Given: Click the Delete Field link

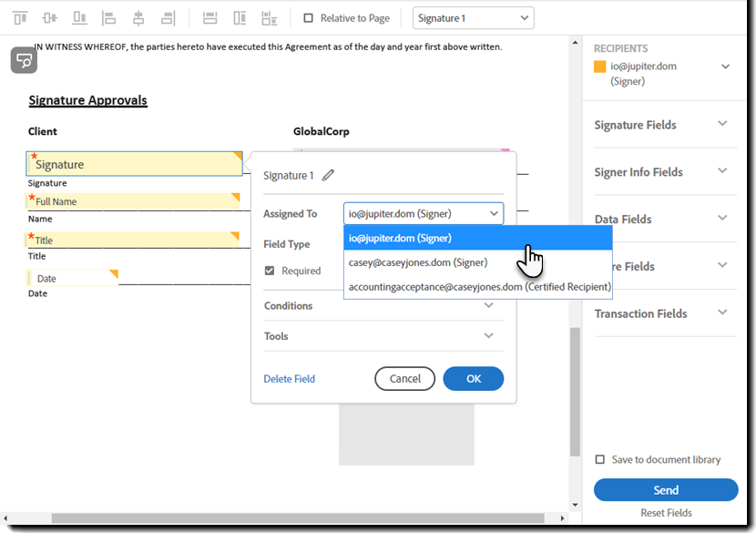Looking at the screenshot, I should [289, 379].
